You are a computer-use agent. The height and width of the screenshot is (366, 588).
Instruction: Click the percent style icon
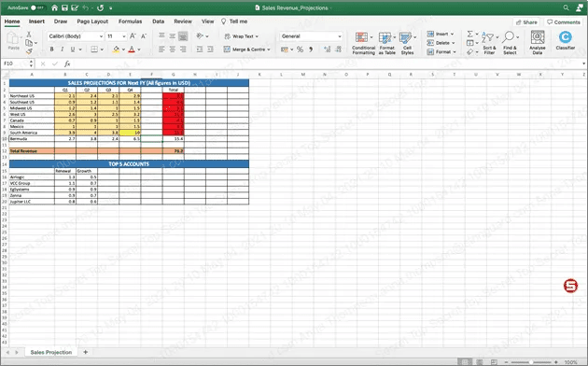(300, 49)
